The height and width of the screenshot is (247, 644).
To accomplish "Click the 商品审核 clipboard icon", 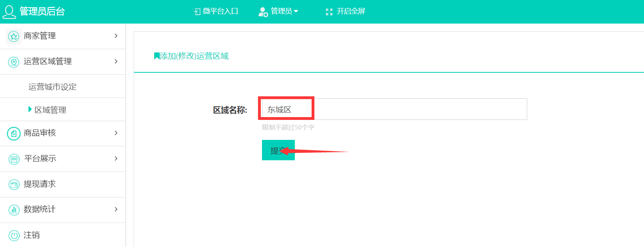I will (14, 133).
